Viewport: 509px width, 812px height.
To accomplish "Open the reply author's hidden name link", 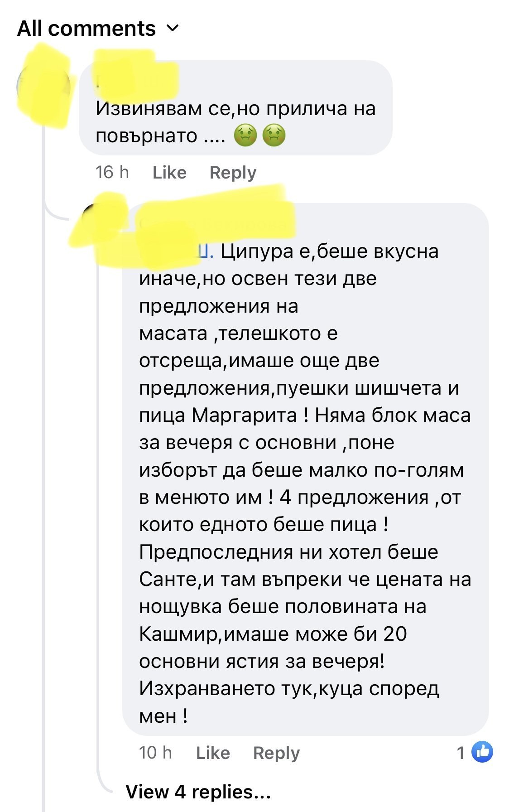I will pos(213,223).
